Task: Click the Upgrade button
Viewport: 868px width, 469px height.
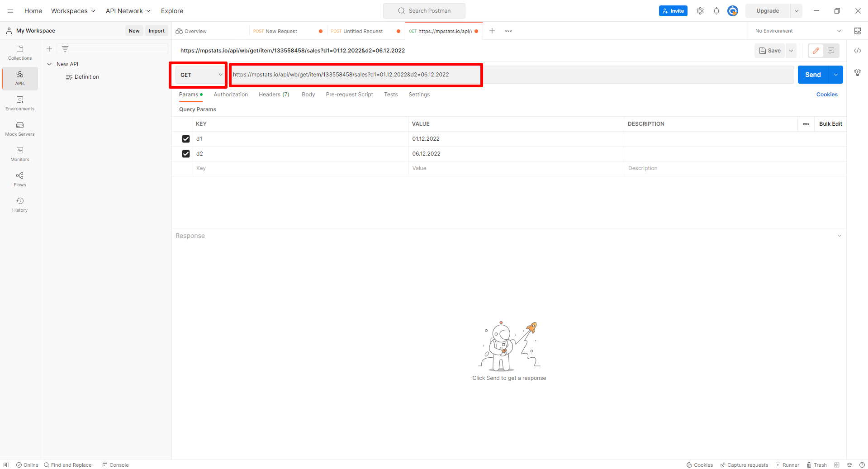Action: (768, 11)
